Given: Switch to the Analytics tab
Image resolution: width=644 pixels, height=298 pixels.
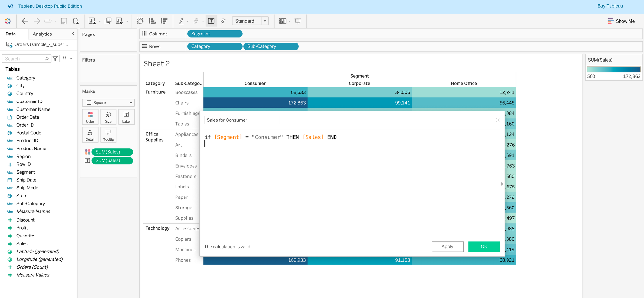Looking at the screenshot, I should pos(42,34).
